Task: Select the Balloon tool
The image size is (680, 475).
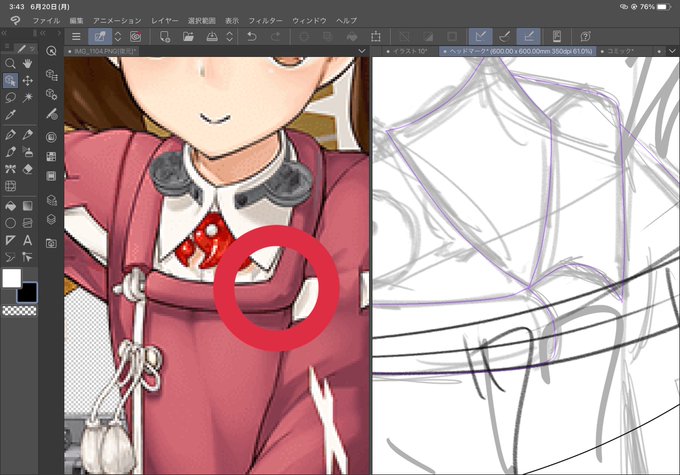Action: click(10, 257)
